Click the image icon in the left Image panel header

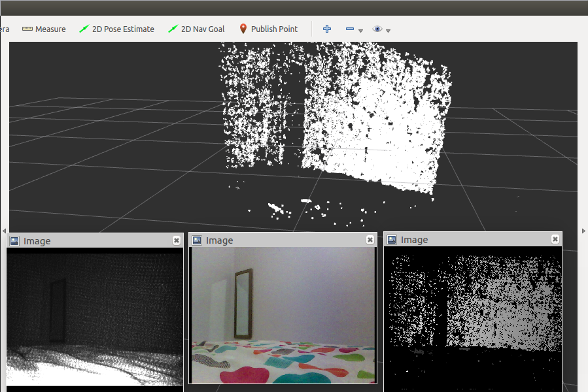pyautogui.click(x=14, y=241)
